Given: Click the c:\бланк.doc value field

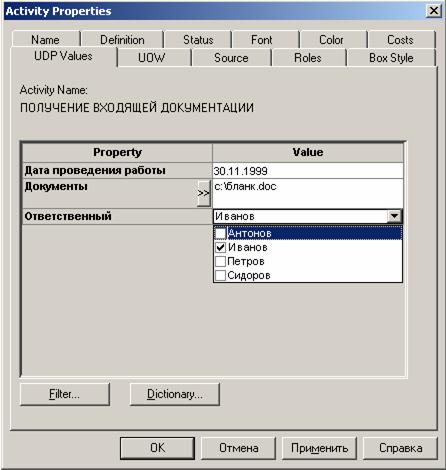Looking at the screenshot, I should tap(308, 193).
